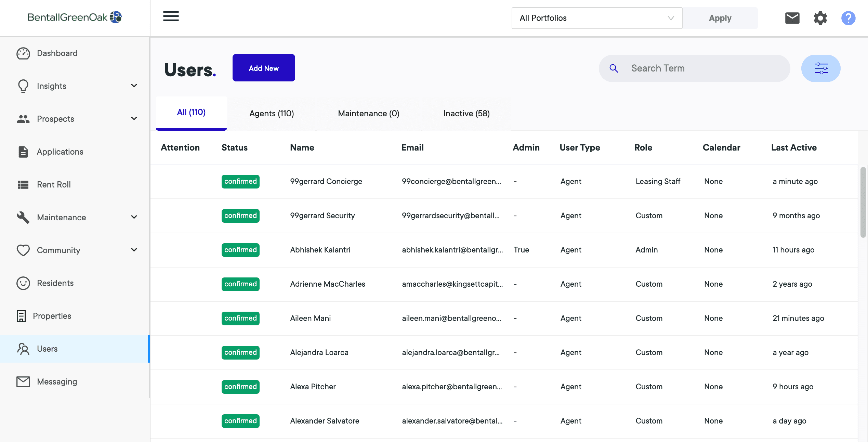The height and width of the screenshot is (442, 868).
Task: Click the Rent Roll list icon
Action: pyautogui.click(x=23, y=185)
